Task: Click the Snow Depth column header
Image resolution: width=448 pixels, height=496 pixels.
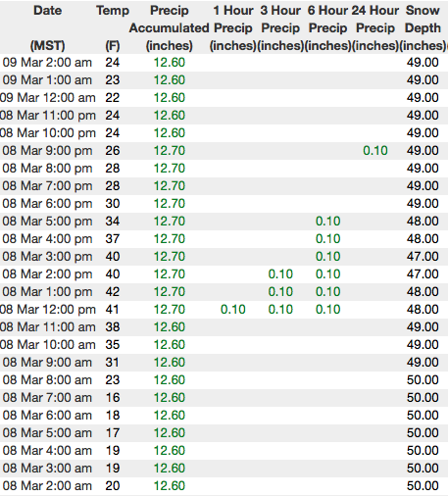Action: 423,27
